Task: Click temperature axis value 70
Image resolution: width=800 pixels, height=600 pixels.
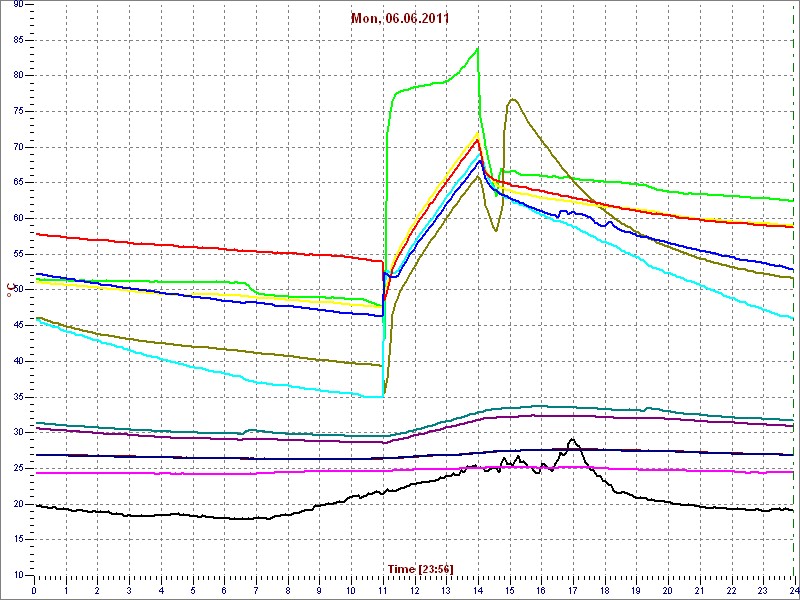Action: point(18,147)
